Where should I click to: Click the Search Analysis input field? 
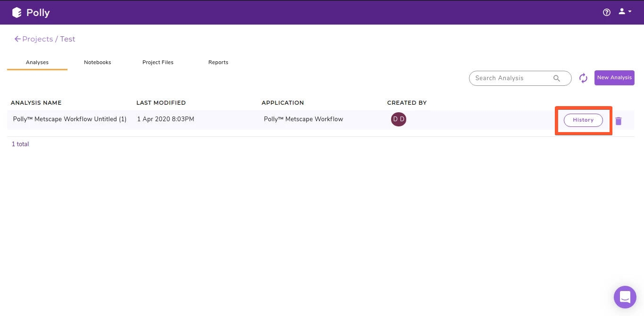510,78
